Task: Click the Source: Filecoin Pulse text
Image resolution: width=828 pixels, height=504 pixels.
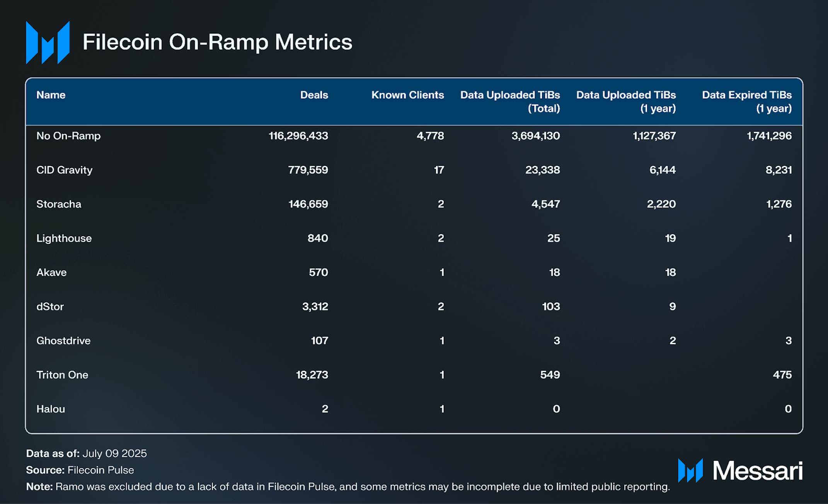Action: (x=80, y=470)
